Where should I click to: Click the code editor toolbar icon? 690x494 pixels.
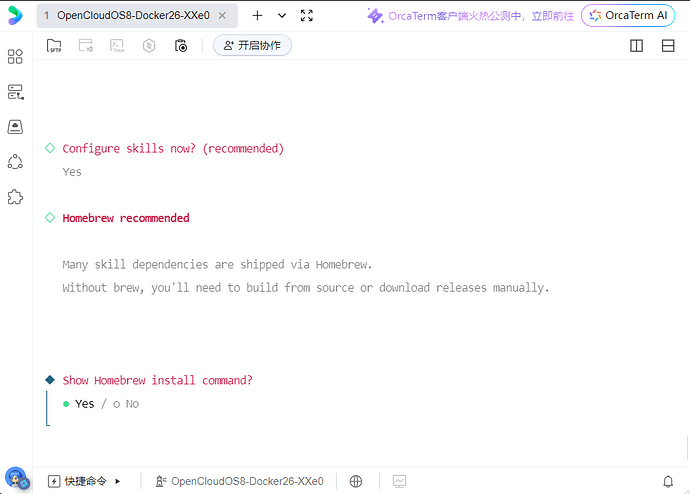coord(86,45)
